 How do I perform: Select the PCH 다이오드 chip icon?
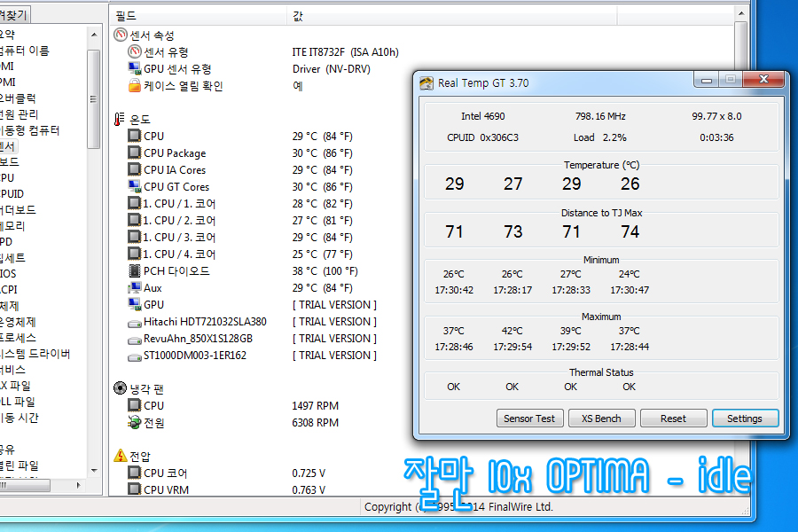(x=135, y=270)
